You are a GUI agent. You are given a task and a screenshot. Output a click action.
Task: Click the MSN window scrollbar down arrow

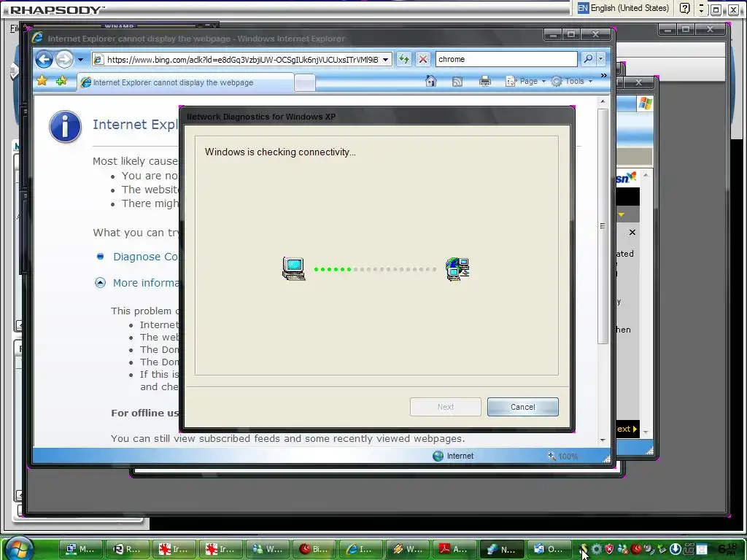click(x=646, y=432)
